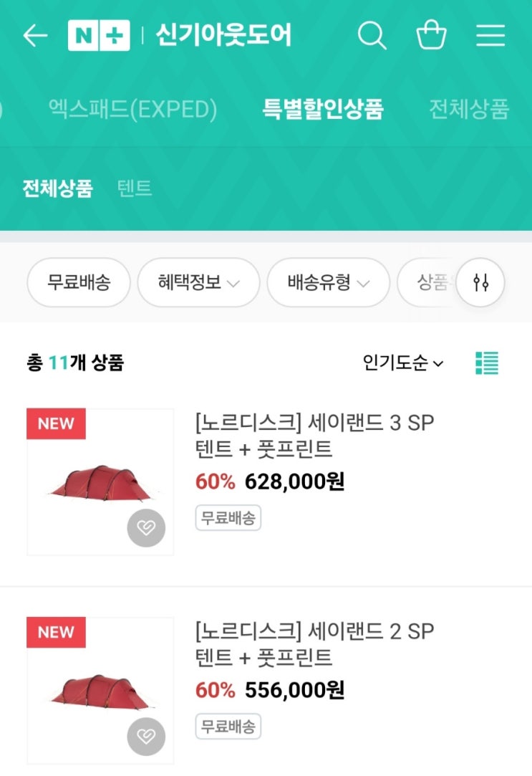
Task: Tap the back arrow icon
Action: [35, 36]
